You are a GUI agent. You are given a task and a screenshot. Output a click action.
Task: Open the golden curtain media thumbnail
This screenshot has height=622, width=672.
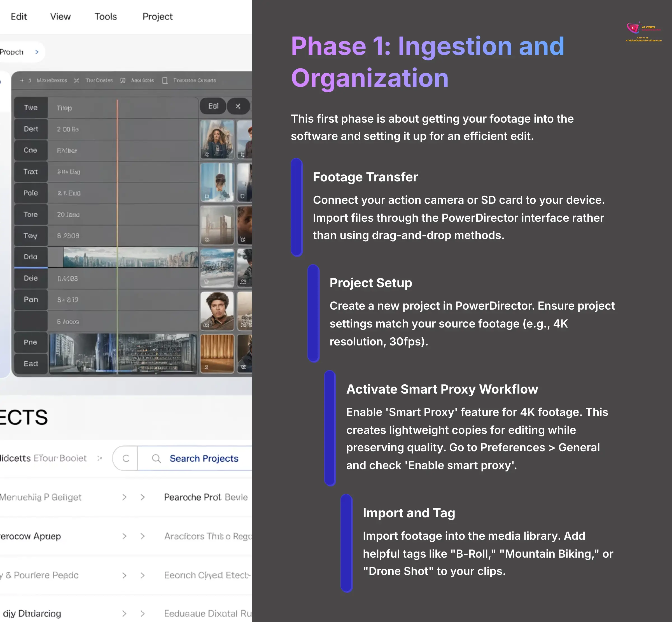217,353
